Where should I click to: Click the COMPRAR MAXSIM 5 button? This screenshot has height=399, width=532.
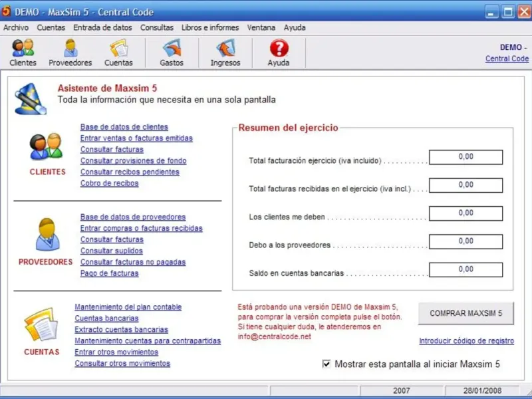point(466,313)
